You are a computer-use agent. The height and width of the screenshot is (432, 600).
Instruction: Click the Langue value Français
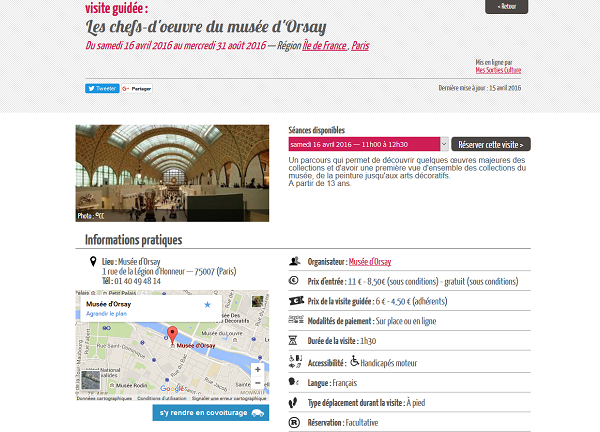pyautogui.click(x=344, y=383)
